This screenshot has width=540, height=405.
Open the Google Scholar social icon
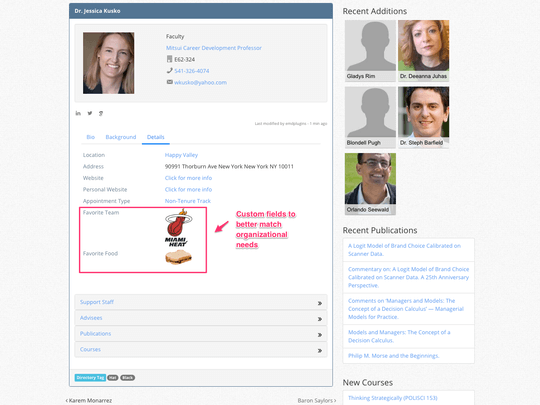point(101,113)
